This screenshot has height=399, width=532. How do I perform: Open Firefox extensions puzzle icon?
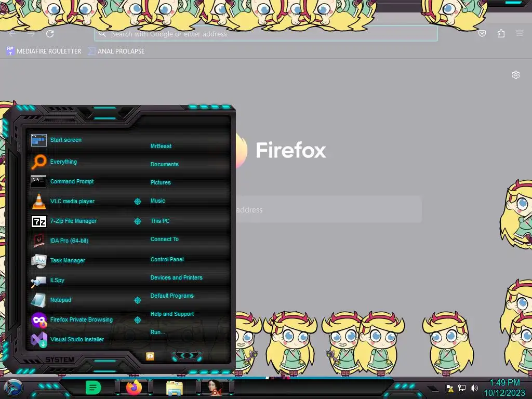501,33
